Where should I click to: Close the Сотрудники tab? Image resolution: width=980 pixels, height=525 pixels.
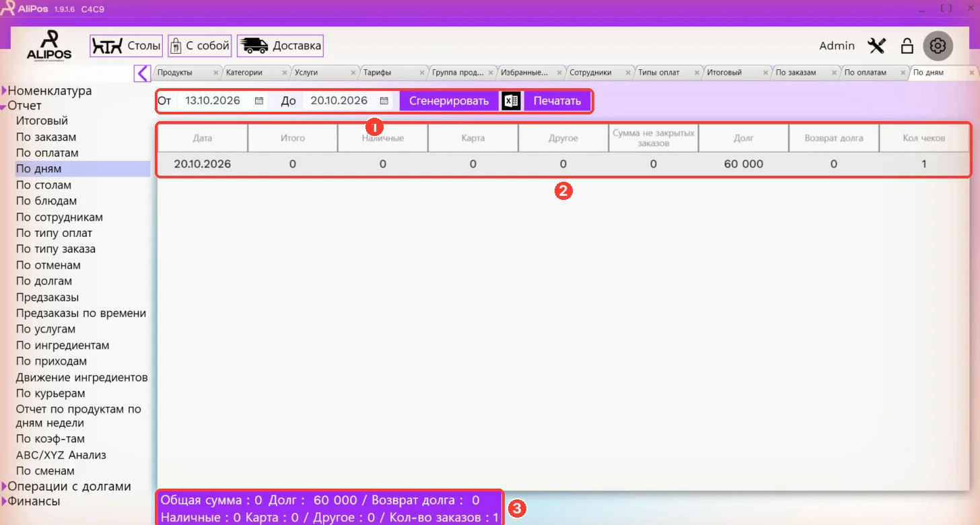(628, 73)
